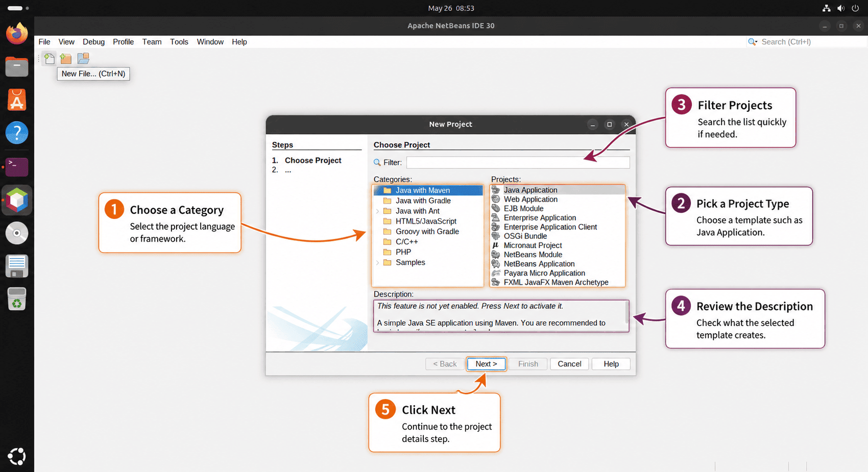
Task: Select Web Application project type
Action: [x=531, y=200]
